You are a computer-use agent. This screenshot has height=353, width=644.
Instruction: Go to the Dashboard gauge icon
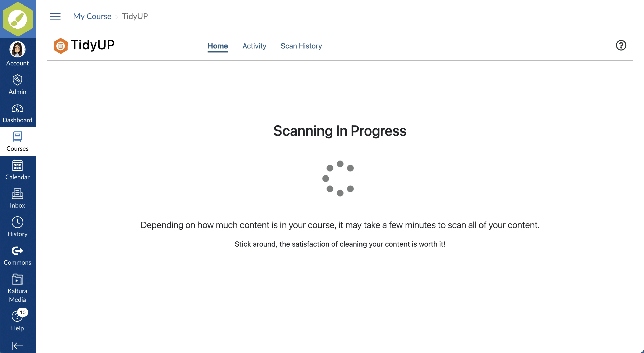17,109
